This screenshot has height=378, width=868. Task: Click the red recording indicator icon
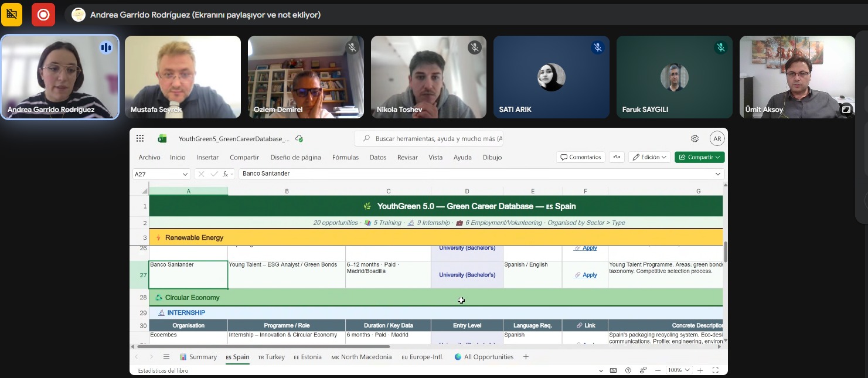tap(43, 15)
